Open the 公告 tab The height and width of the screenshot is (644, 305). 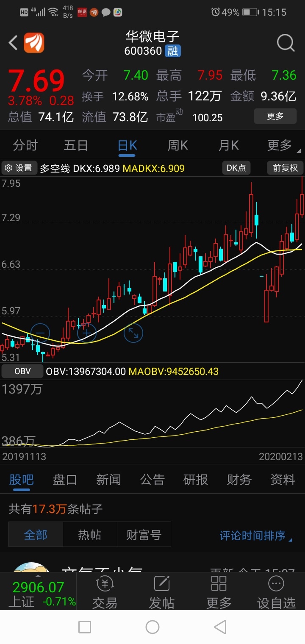[x=152, y=480]
